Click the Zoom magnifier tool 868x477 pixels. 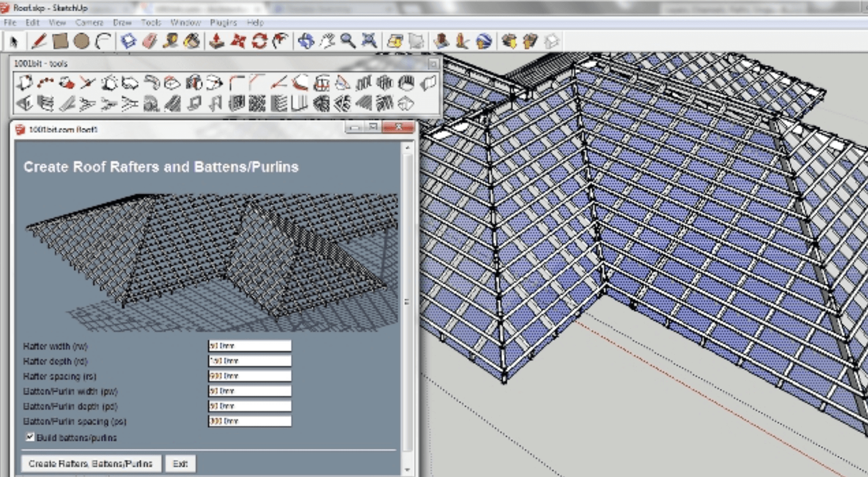click(348, 41)
